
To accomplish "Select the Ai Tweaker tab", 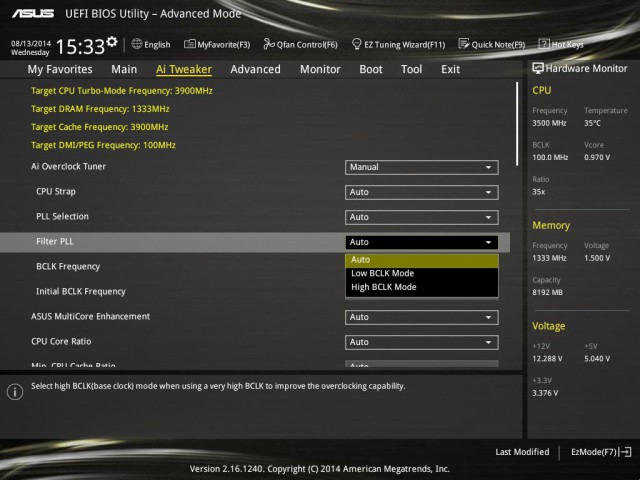I will [x=184, y=69].
